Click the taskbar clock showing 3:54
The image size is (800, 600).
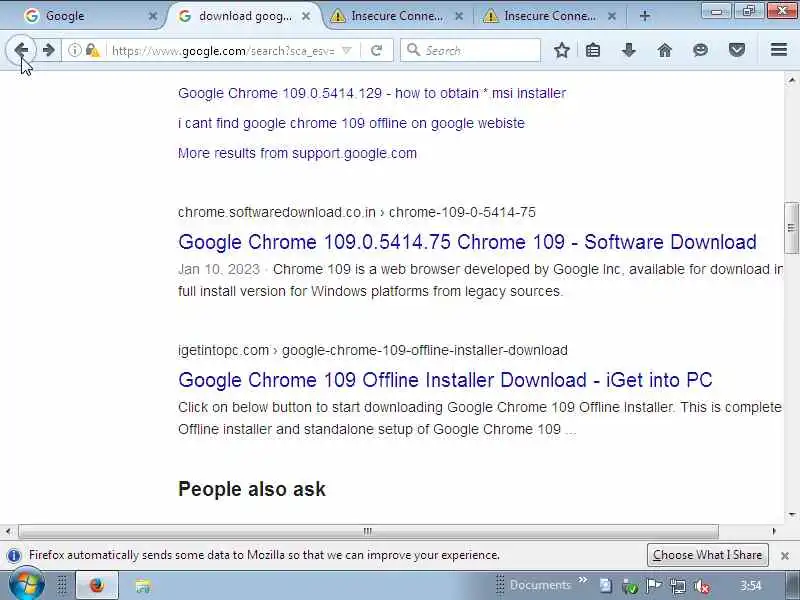[x=751, y=585]
